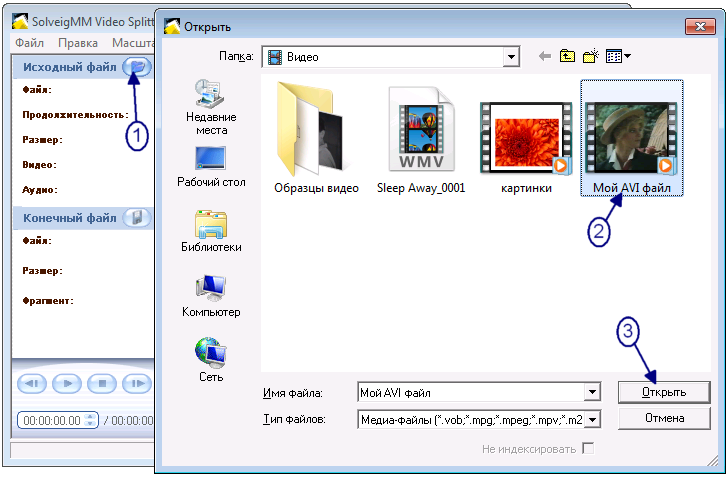Select the Образцы видео folder
This screenshot has height=479, width=728.
[x=316, y=138]
